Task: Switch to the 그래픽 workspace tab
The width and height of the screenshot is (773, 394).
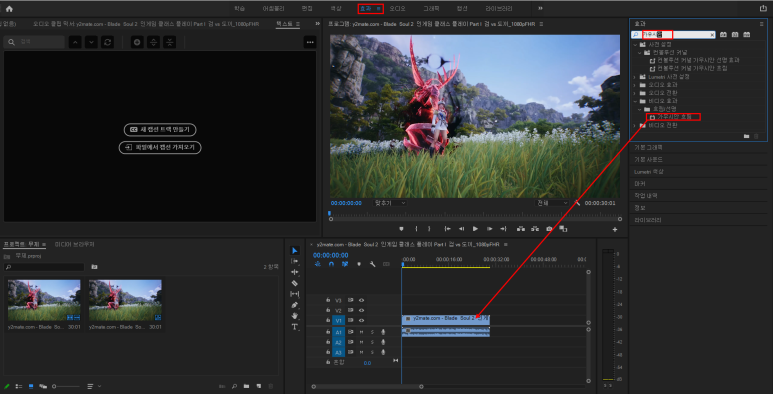Action: pyautogui.click(x=431, y=8)
